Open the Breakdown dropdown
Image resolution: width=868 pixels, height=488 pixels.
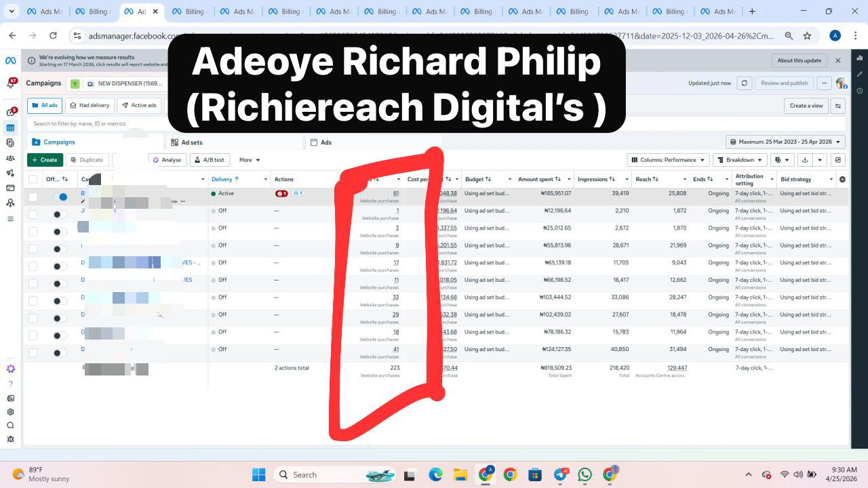tap(739, 160)
